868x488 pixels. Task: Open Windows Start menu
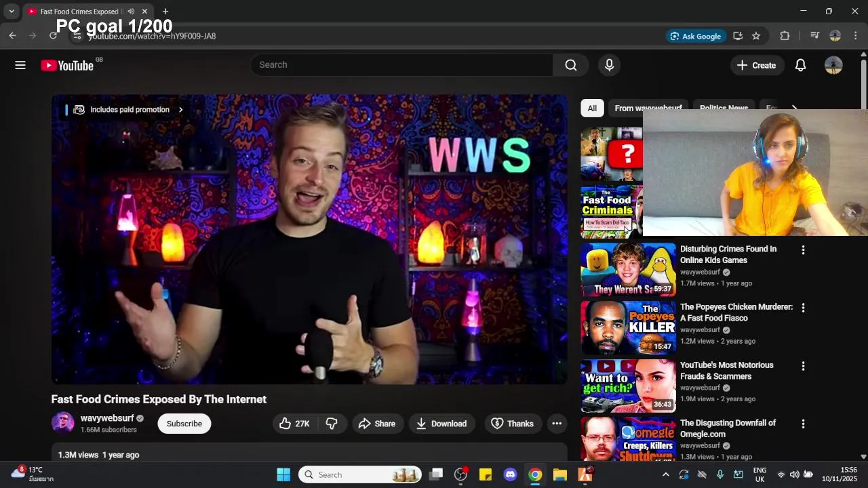coord(283,474)
